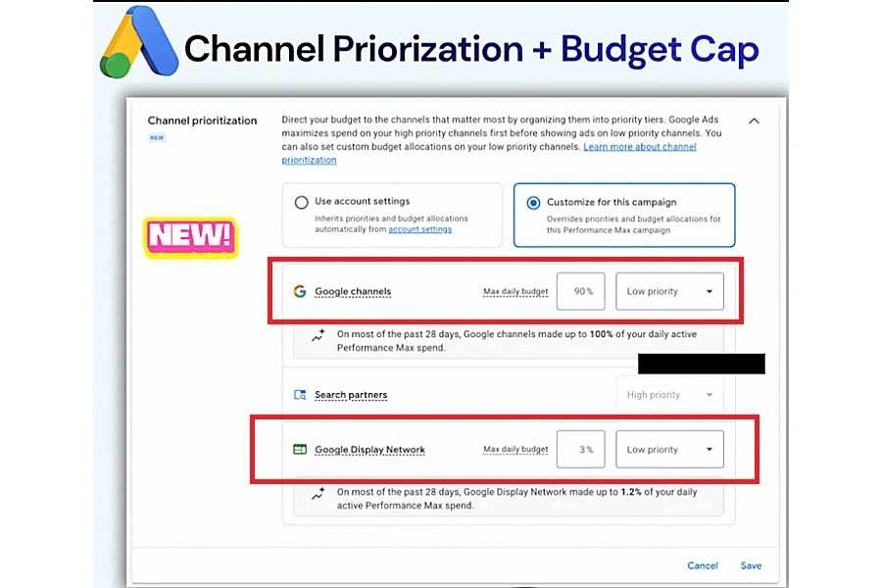
Task: Open Search partners High priority dropdown
Action: [x=669, y=395]
